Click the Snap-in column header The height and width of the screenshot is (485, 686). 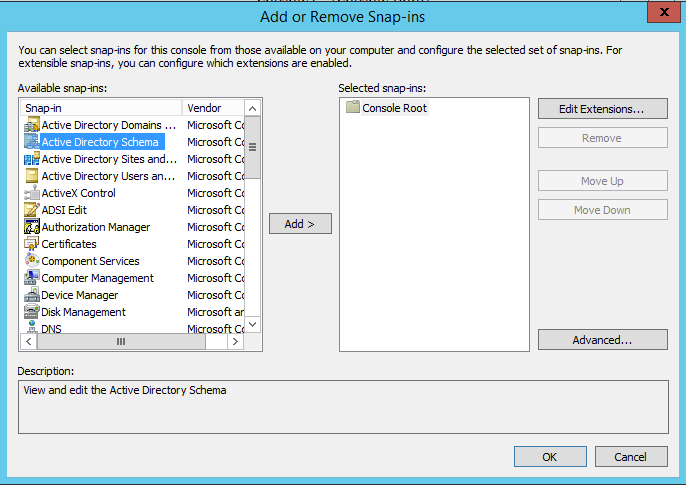point(101,108)
